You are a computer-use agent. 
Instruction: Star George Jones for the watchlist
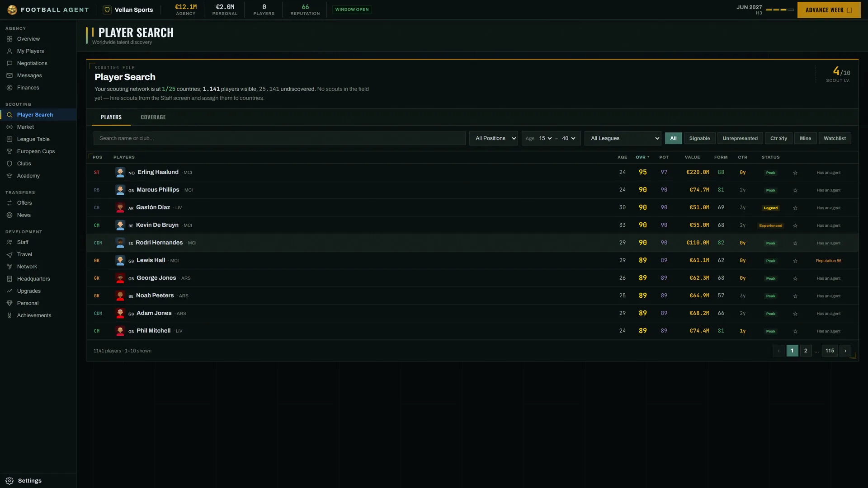pyautogui.click(x=795, y=278)
